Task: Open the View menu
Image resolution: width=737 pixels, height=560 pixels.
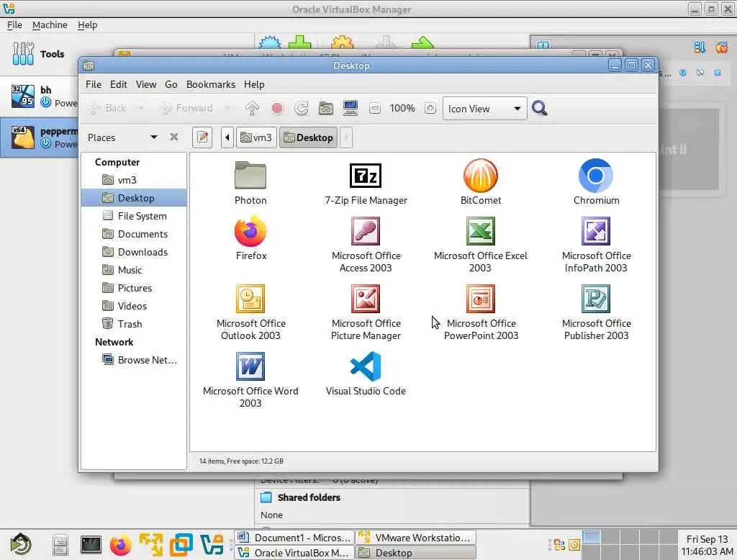Action: click(146, 85)
